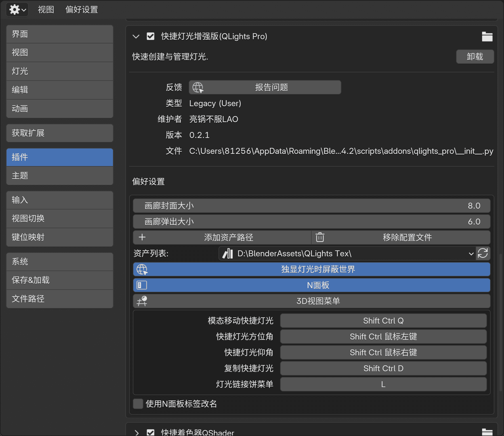Image resolution: width=504 pixels, height=436 pixels.
Task: Refresh the asset list with the reload icon
Action: click(x=483, y=253)
